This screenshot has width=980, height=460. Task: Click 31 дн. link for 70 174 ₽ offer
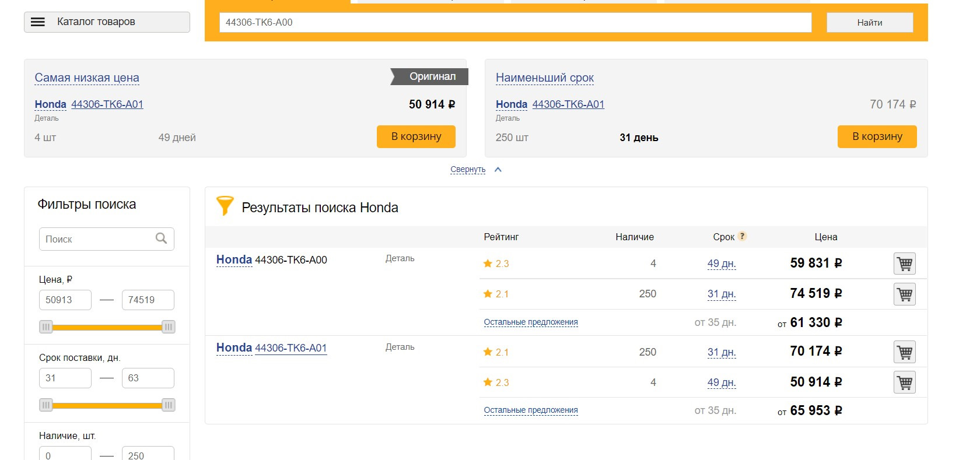pyautogui.click(x=722, y=352)
